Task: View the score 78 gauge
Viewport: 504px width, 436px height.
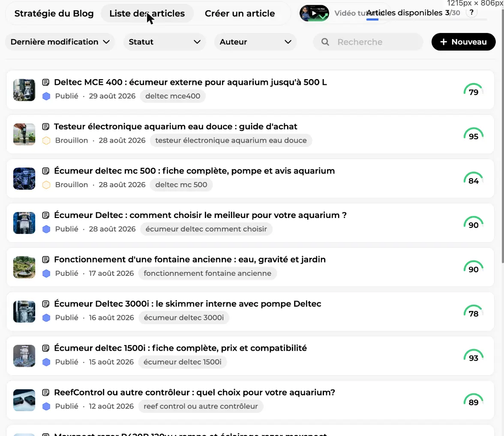Action: [x=474, y=312]
